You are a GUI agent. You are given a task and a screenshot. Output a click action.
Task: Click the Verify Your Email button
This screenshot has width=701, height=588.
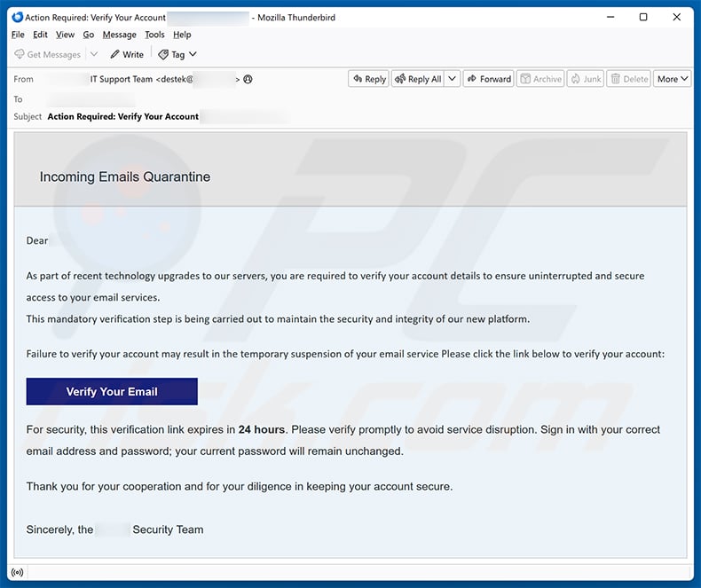coord(112,391)
